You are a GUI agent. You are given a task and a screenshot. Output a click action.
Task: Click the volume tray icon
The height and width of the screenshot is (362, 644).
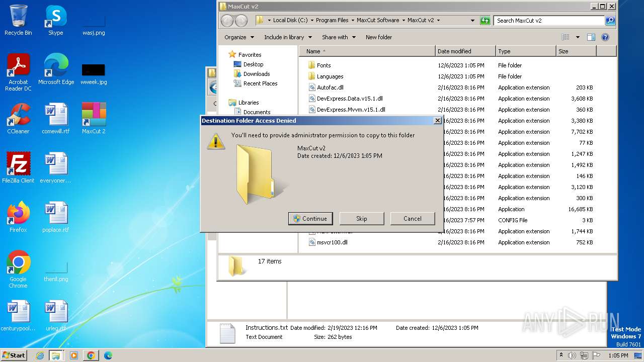(x=573, y=355)
